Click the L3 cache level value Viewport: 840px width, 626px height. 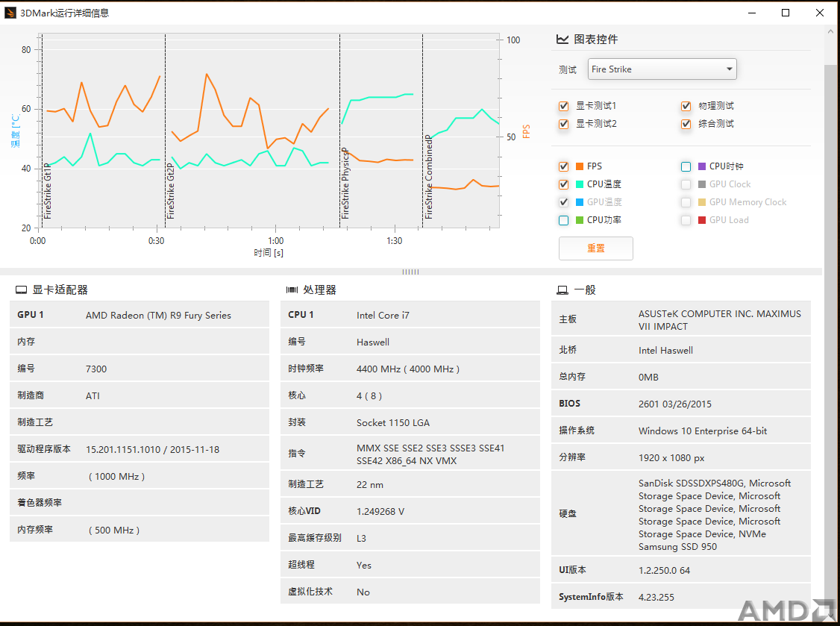point(362,539)
